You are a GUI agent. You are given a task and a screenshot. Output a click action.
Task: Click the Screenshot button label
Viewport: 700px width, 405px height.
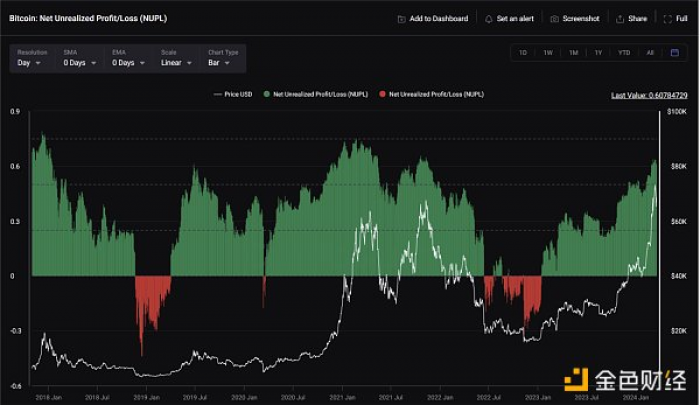click(x=581, y=19)
